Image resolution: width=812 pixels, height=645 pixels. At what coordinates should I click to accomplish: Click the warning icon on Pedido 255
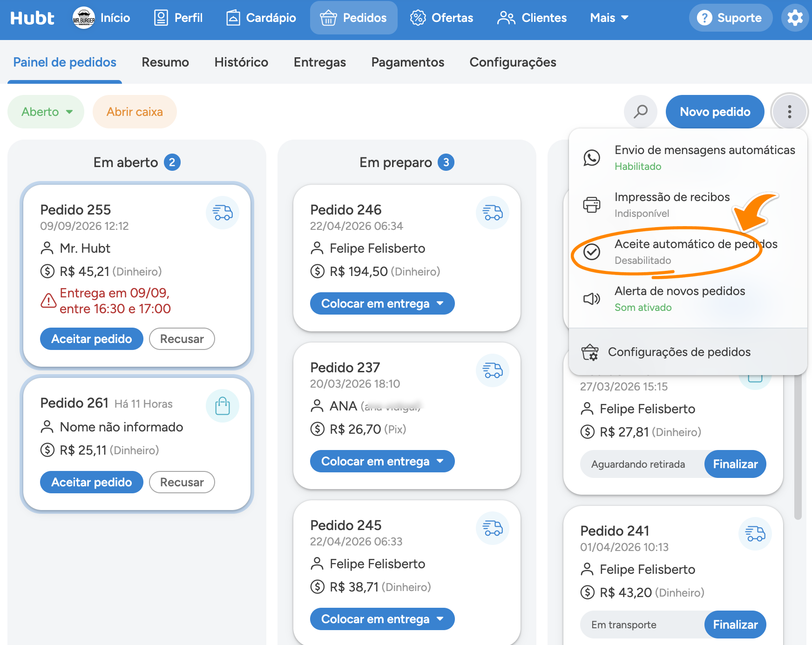point(48,301)
